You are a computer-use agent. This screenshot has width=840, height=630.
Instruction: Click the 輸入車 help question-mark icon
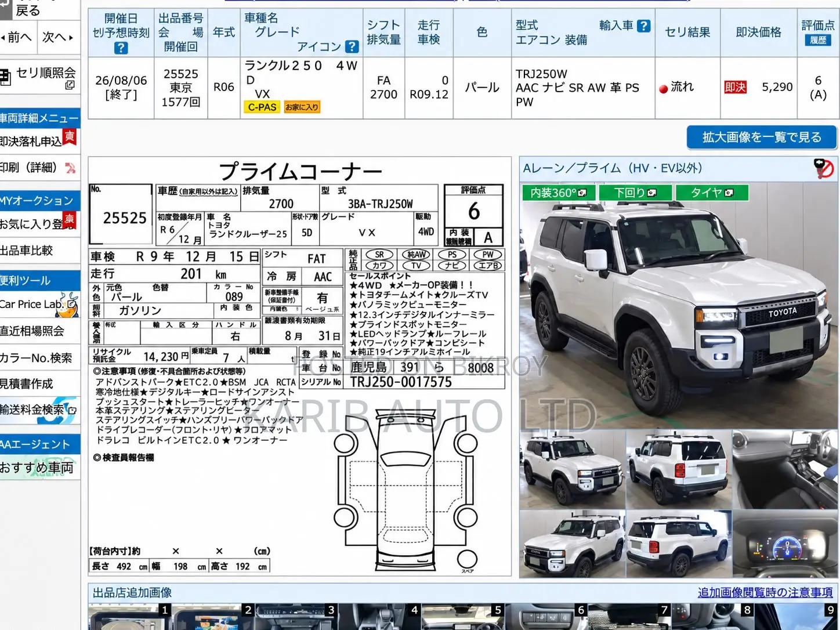(x=643, y=26)
